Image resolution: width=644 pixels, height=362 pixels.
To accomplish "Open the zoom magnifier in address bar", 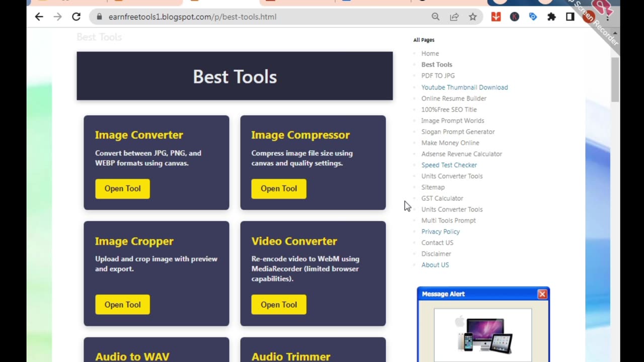I will (x=436, y=17).
